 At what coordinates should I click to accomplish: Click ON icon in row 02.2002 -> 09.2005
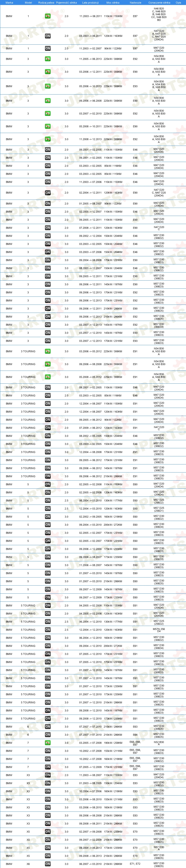[x=48, y=517]
